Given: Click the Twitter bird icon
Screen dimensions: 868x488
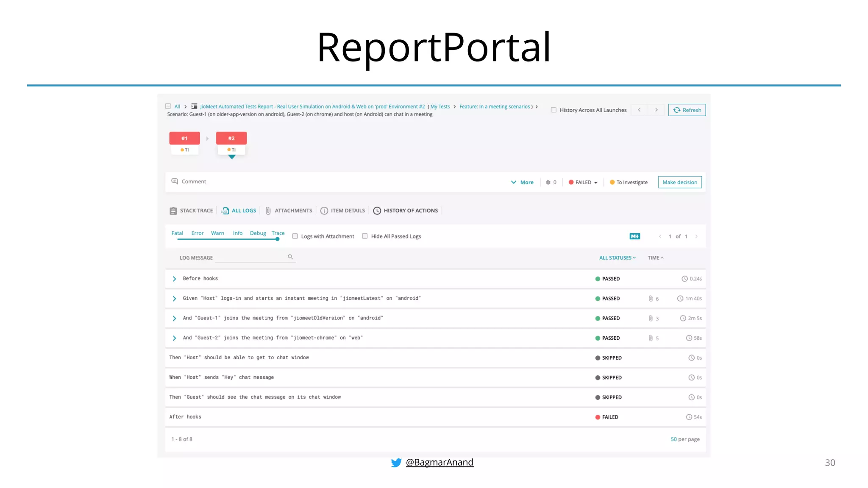Looking at the screenshot, I should click(x=396, y=463).
